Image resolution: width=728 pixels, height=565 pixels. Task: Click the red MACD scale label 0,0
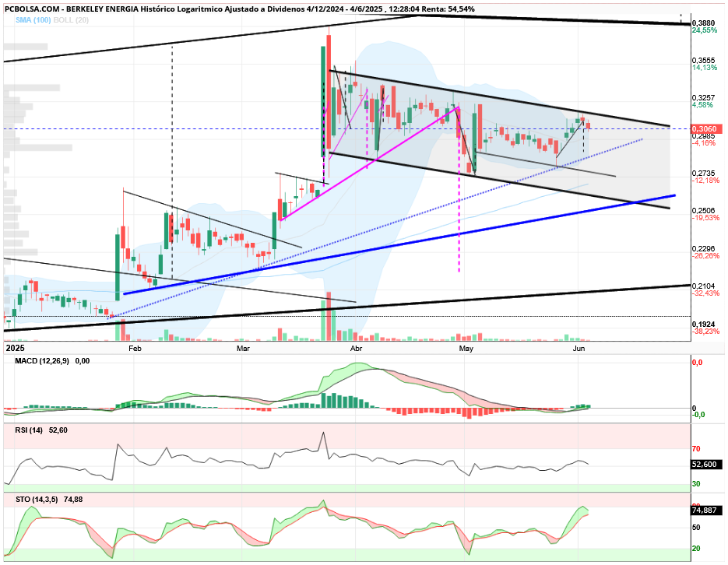[x=698, y=363]
